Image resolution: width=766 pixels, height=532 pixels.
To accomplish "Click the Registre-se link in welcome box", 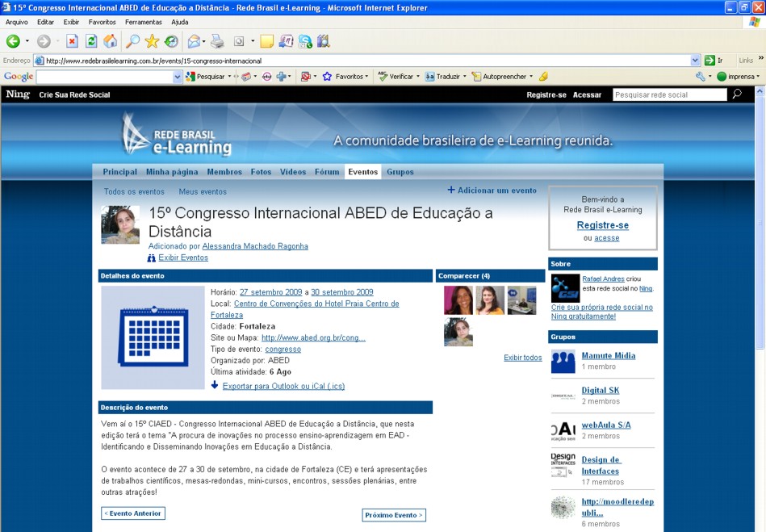I will pos(602,225).
